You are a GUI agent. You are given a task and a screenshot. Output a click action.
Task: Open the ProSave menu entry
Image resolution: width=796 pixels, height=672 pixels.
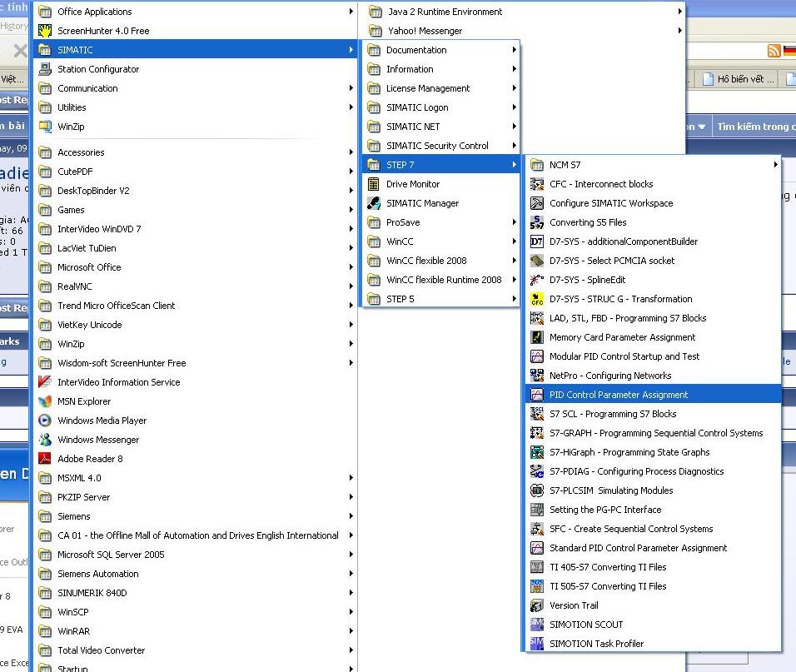[x=441, y=222]
